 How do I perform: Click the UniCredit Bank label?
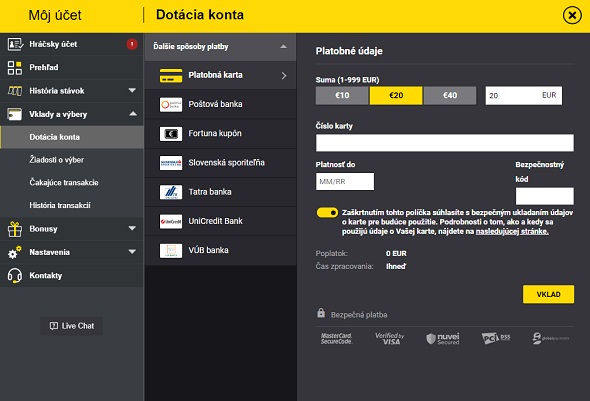click(216, 221)
